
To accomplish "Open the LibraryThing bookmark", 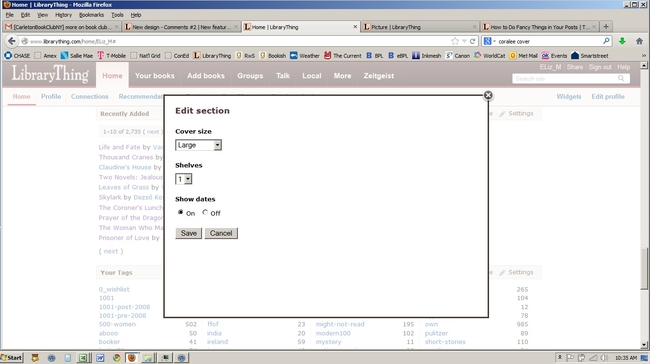I will click(212, 56).
